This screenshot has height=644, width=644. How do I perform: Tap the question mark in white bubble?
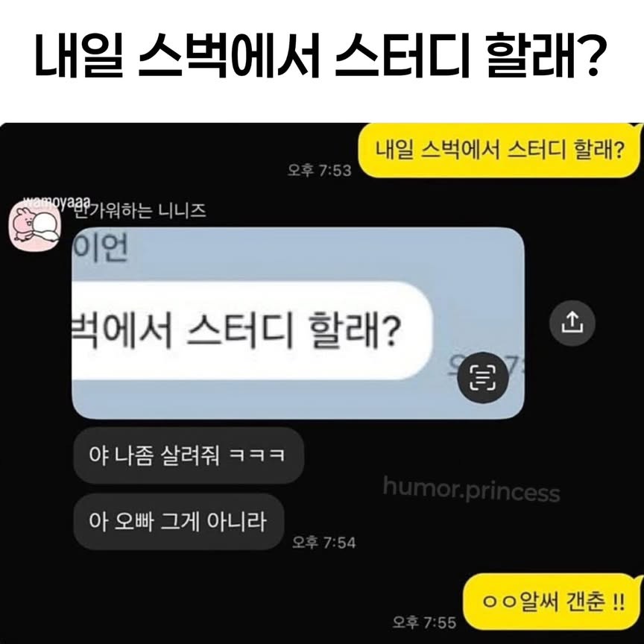point(388,329)
